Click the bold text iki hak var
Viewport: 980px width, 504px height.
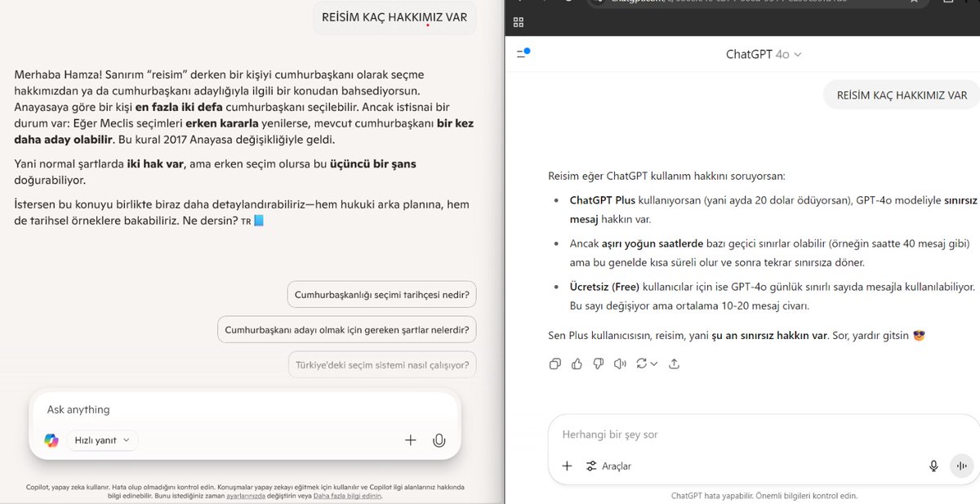(156, 163)
